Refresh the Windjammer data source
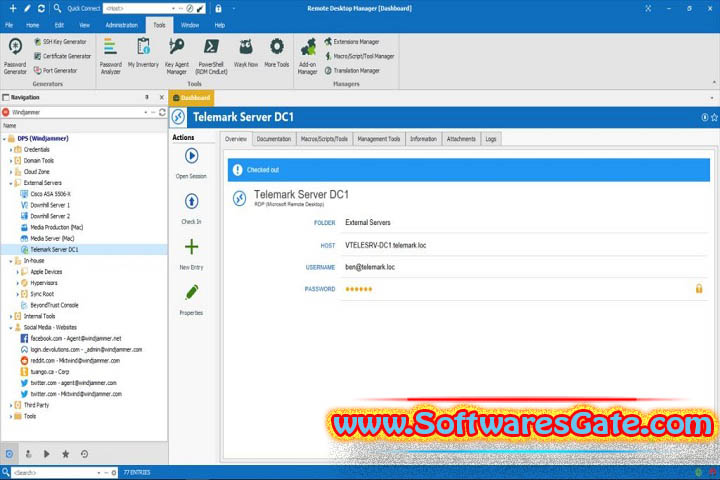The width and height of the screenshot is (720, 480). click(x=162, y=112)
